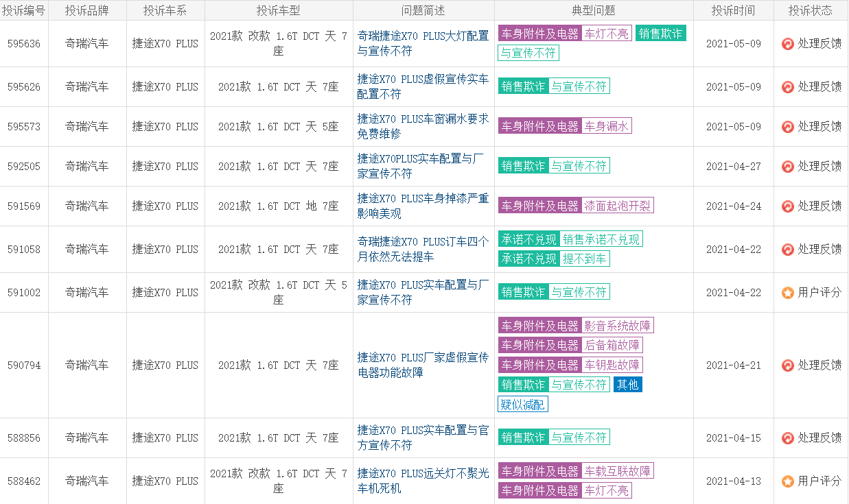The image size is (849, 504).
Task: Click the orange star icon for complaint 591002
Action: coord(788,293)
